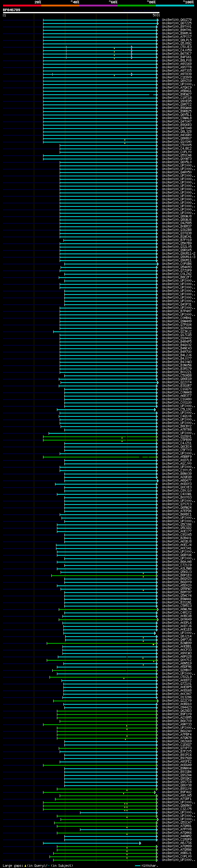Select the UniRef100_Q4SP31 label
The image size is (197, 868).
click(177, 304)
